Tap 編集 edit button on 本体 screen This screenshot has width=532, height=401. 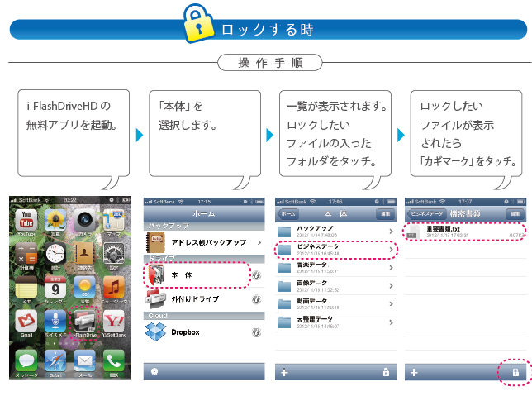[x=386, y=214]
